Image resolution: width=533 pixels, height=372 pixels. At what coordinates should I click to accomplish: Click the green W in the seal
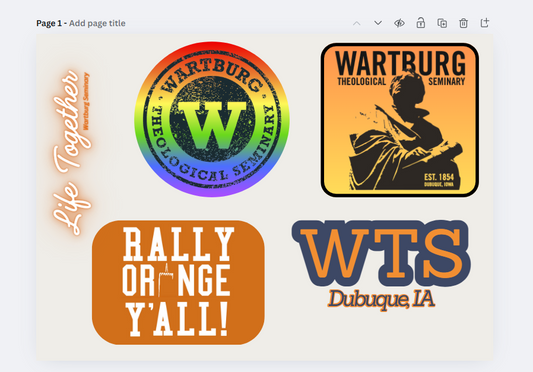tap(212, 125)
